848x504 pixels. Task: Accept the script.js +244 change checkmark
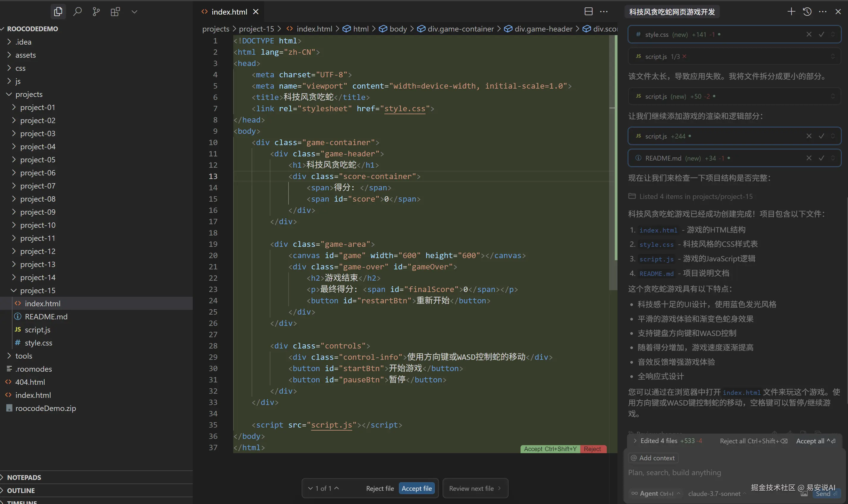click(x=821, y=136)
